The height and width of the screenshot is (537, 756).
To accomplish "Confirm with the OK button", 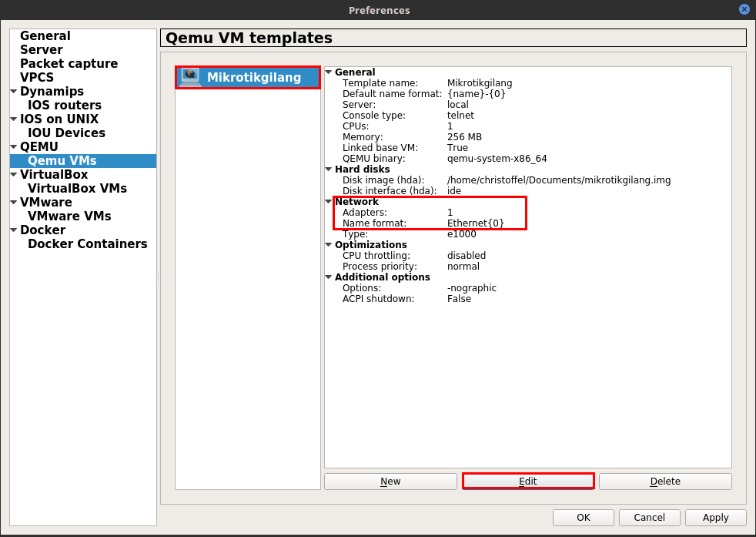I will click(x=584, y=517).
